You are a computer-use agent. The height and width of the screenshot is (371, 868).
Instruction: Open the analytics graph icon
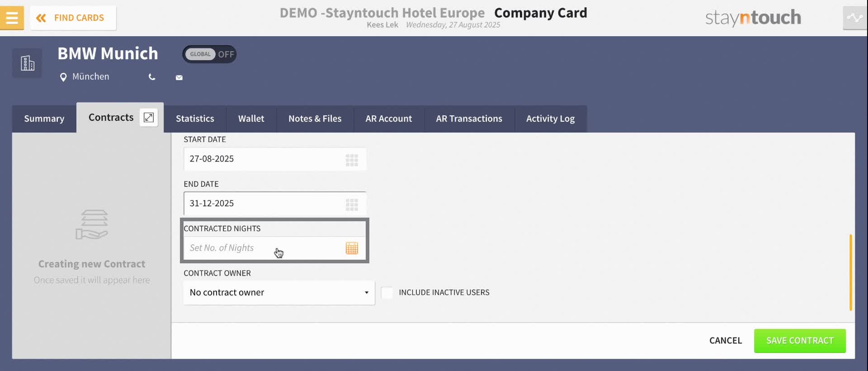(x=855, y=18)
